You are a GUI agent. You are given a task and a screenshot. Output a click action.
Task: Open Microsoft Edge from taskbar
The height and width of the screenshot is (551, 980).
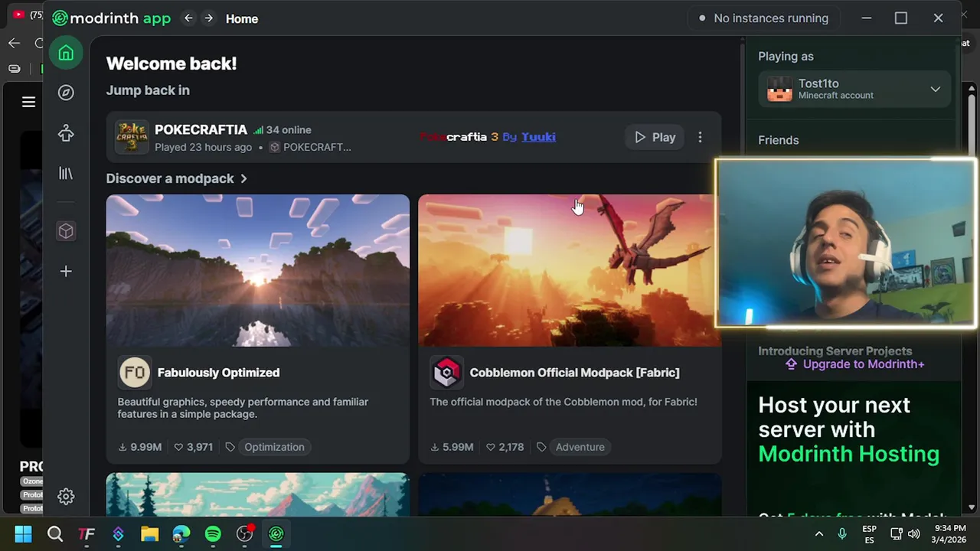point(181,533)
